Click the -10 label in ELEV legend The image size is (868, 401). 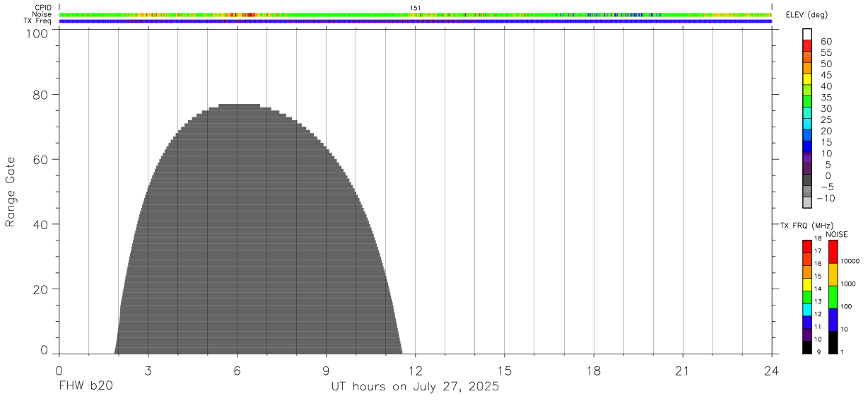tap(825, 198)
